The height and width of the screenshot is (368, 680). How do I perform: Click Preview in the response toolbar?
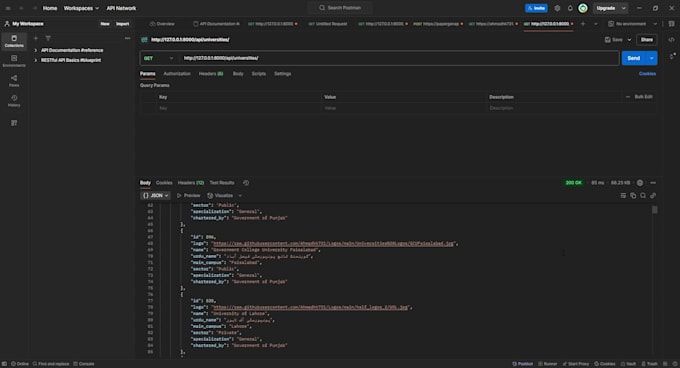[x=189, y=196]
